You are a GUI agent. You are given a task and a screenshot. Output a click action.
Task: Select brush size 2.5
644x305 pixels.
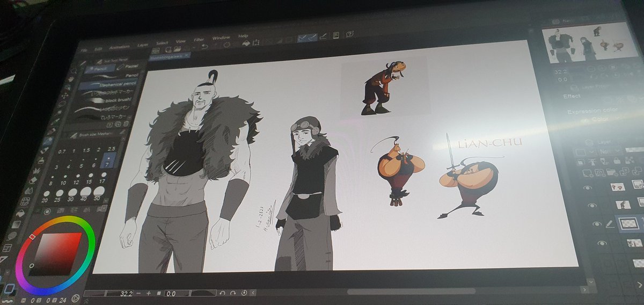pyautogui.click(x=112, y=149)
